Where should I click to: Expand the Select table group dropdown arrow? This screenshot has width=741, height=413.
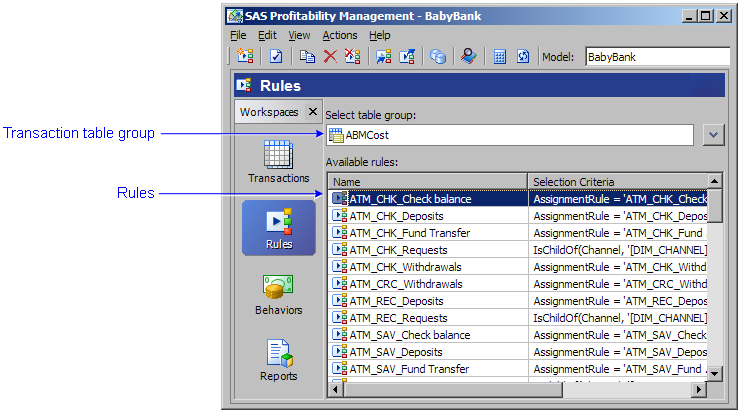(x=712, y=135)
